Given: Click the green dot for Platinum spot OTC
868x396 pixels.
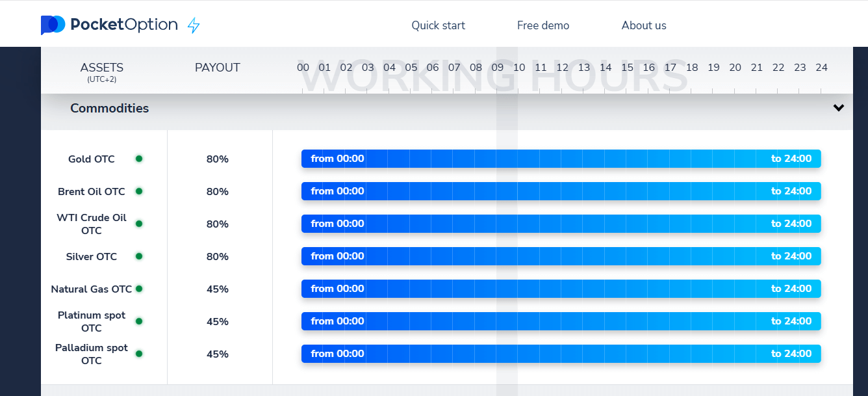Looking at the screenshot, I should tap(139, 321).
